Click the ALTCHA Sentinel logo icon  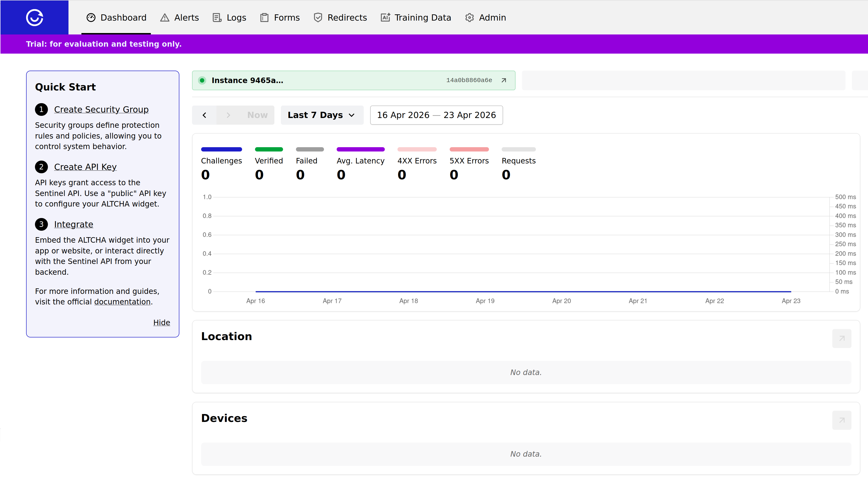click(34, 17)
